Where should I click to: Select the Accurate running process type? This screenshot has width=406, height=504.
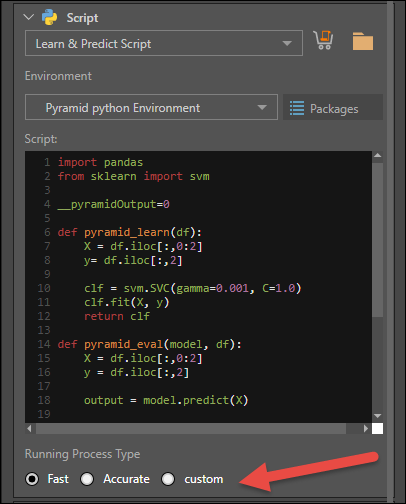87,479
